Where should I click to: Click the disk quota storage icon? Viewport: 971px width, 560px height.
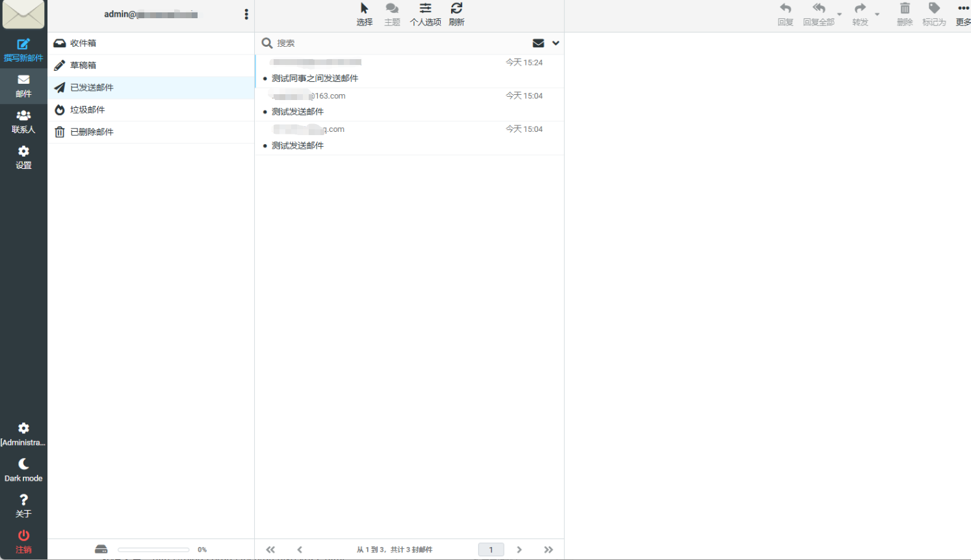click(101, 550)
